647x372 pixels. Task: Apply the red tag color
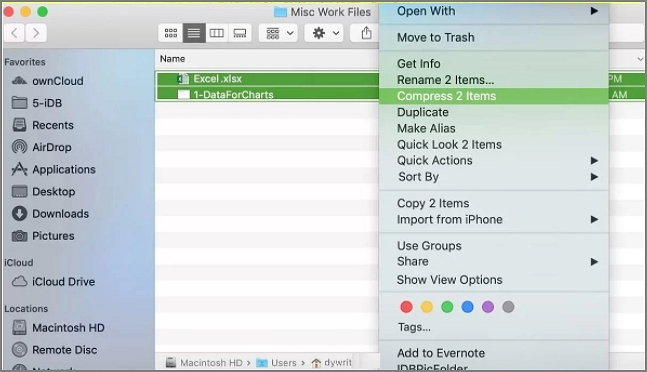click(406, 307)
